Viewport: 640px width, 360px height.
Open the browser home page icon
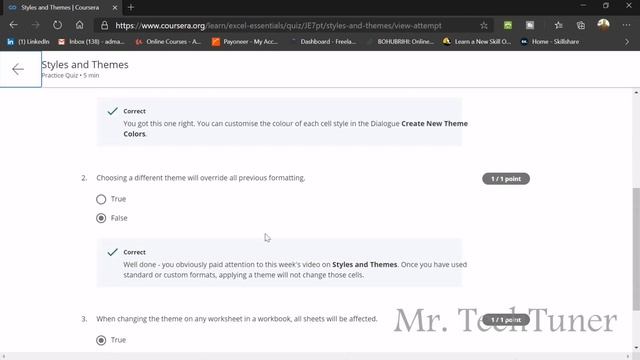pyautogui.click(x=80, y=25)
